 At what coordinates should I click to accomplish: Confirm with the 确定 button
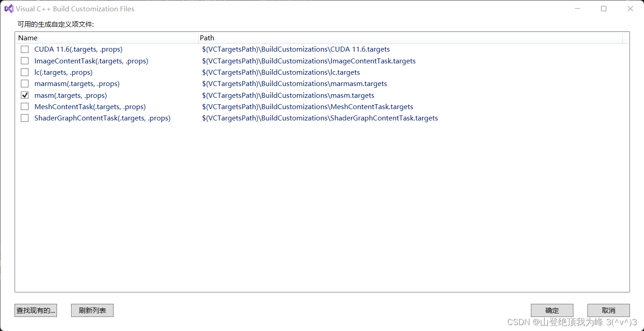[x=552, y=310]
